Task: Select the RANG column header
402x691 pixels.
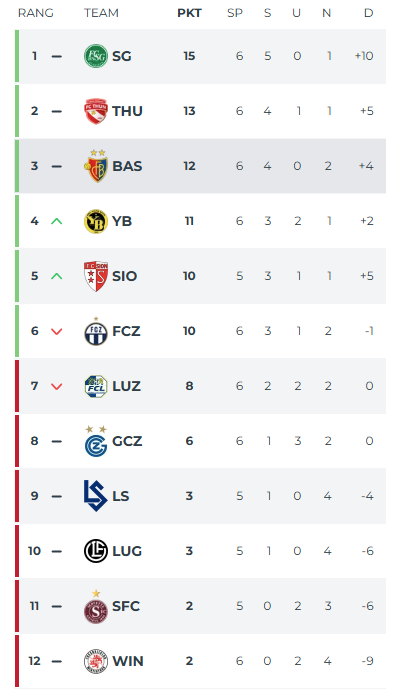Action: (35, 13)
